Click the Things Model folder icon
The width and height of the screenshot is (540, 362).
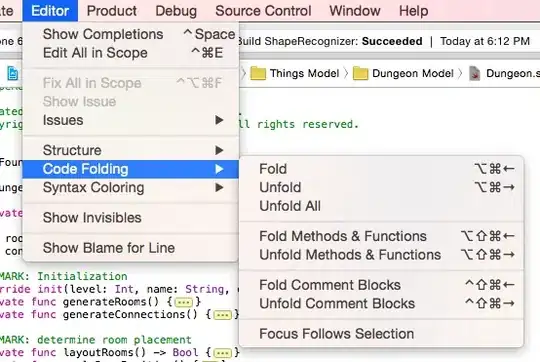[258, 73]
